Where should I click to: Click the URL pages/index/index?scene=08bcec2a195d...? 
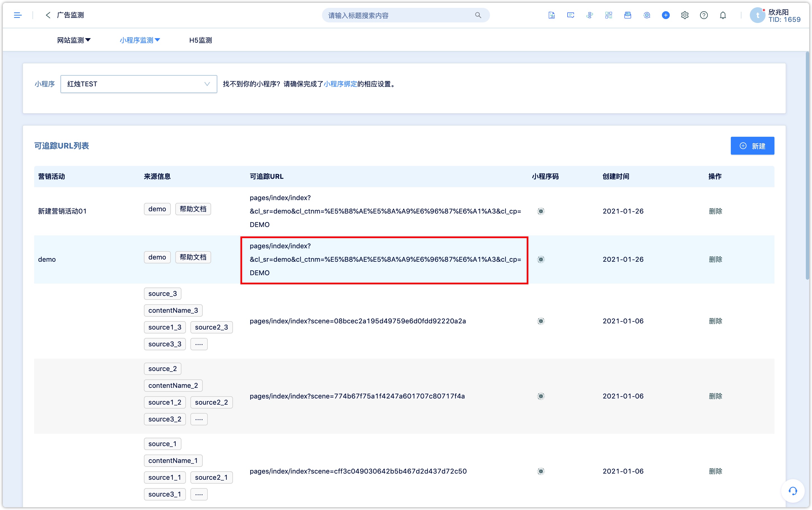point(358,321)
